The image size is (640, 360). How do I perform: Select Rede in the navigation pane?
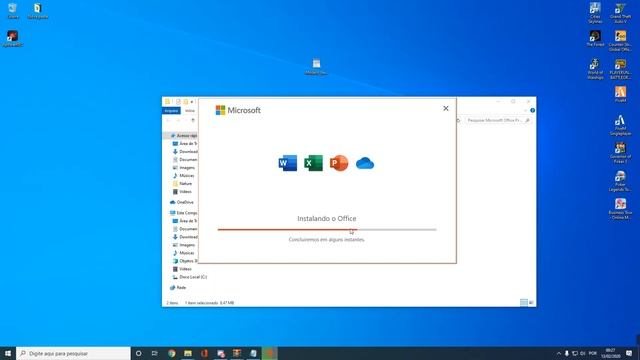pyautogui.click(x=178, y=288)
